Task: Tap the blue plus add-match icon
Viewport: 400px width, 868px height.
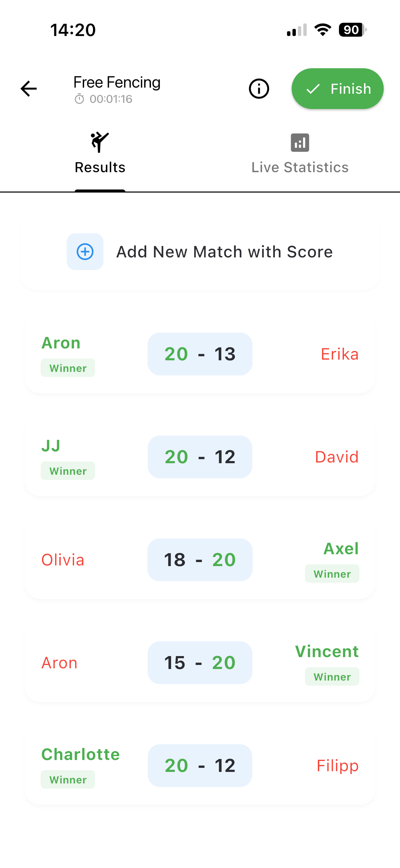Action: 85,252
